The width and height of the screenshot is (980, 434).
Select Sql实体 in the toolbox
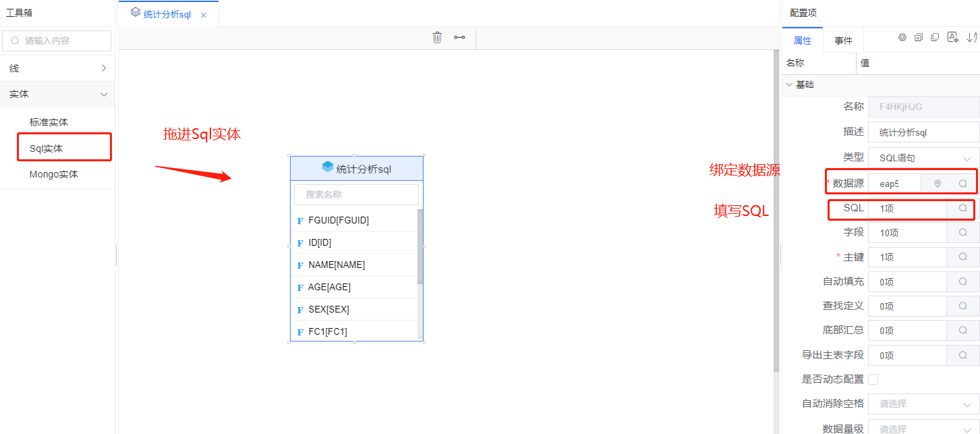[46, 148]
